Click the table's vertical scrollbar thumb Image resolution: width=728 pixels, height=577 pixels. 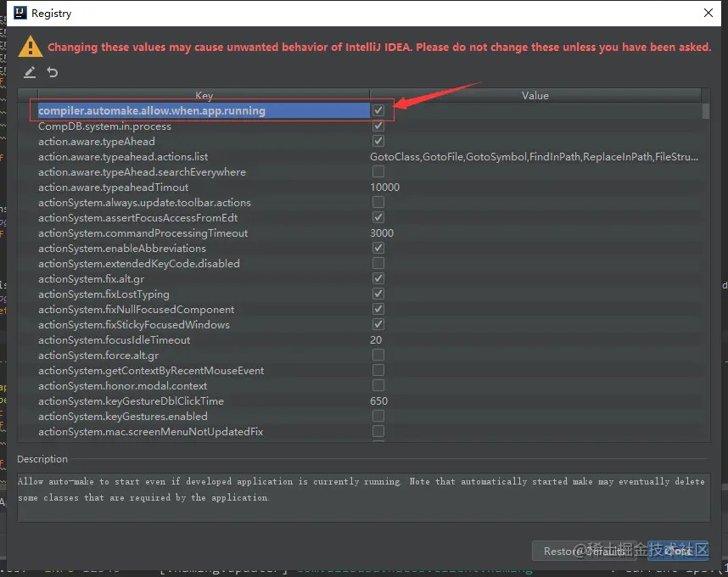[x=706, y=111]
